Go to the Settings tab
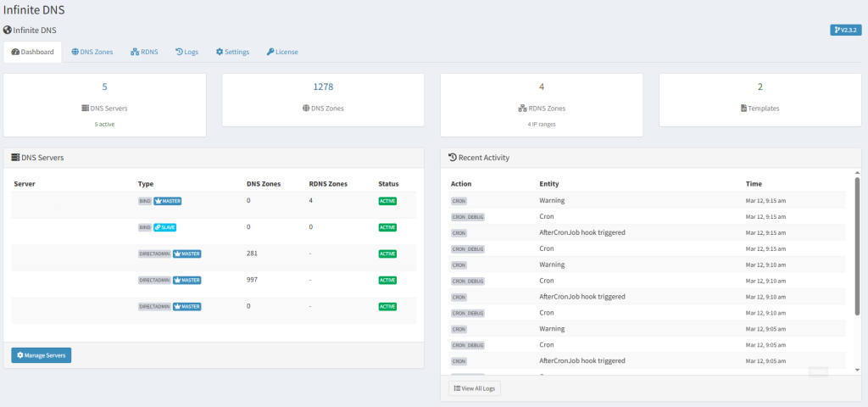This screenshot has height=407, width=868. coord(232,52)
